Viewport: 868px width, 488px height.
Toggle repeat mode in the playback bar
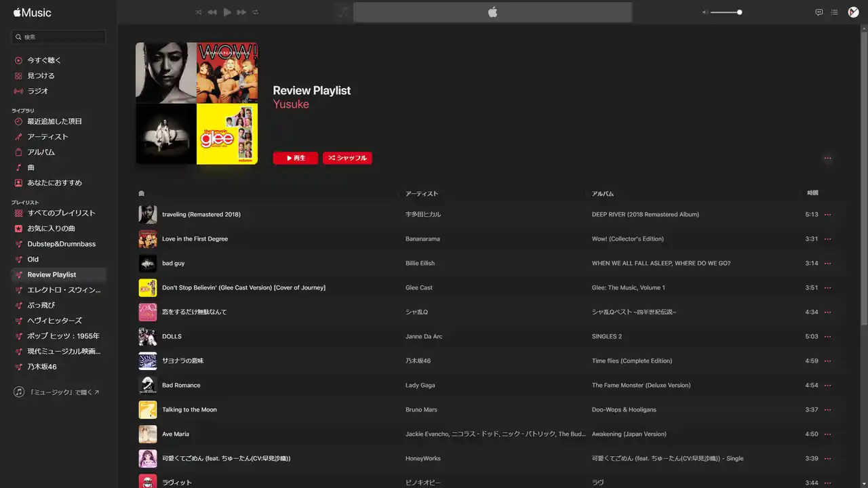256,12
